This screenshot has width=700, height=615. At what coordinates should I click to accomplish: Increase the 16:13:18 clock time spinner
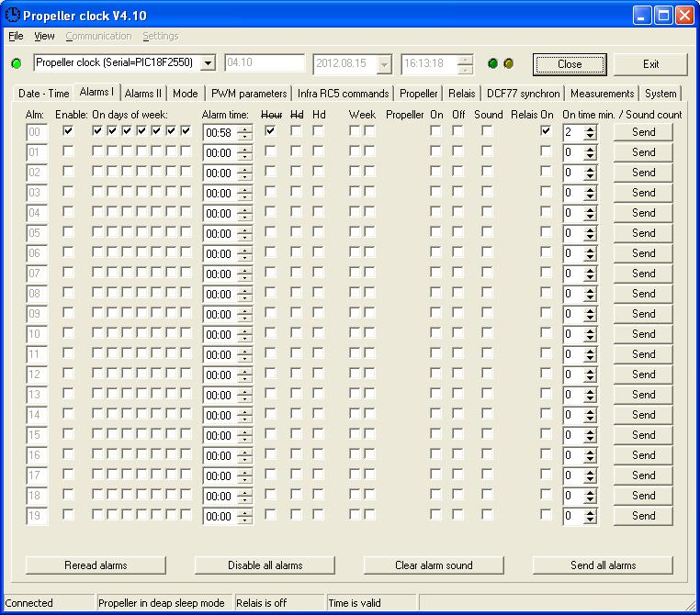pos(465,60)
